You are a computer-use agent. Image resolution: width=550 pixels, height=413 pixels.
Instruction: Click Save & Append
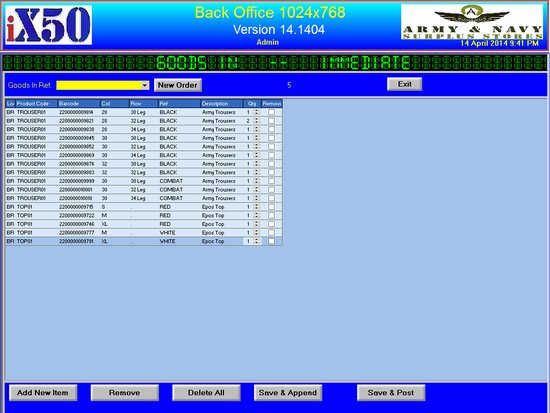pyautogui.click(x=288, y=393)
